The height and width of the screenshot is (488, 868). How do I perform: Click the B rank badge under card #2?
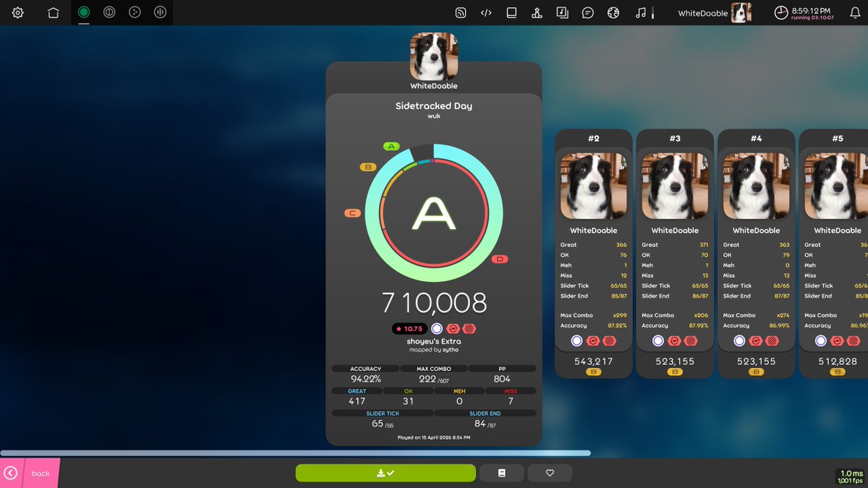593,372
